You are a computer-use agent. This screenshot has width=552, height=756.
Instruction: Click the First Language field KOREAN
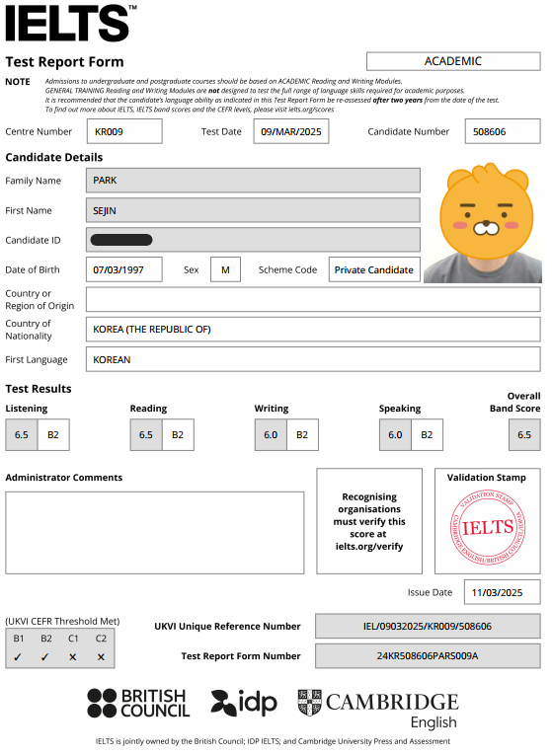coord(313,359)
